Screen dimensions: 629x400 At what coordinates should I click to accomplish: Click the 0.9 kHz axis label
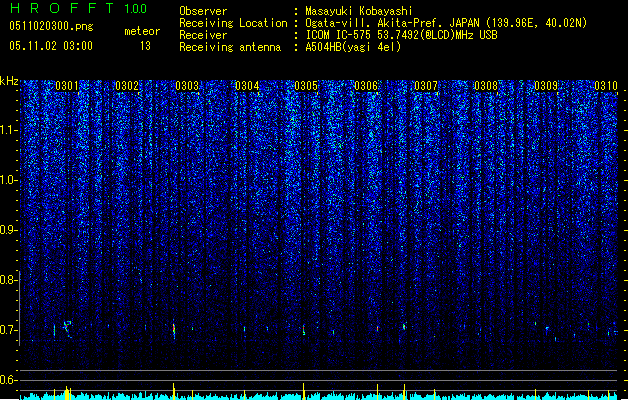9,230
